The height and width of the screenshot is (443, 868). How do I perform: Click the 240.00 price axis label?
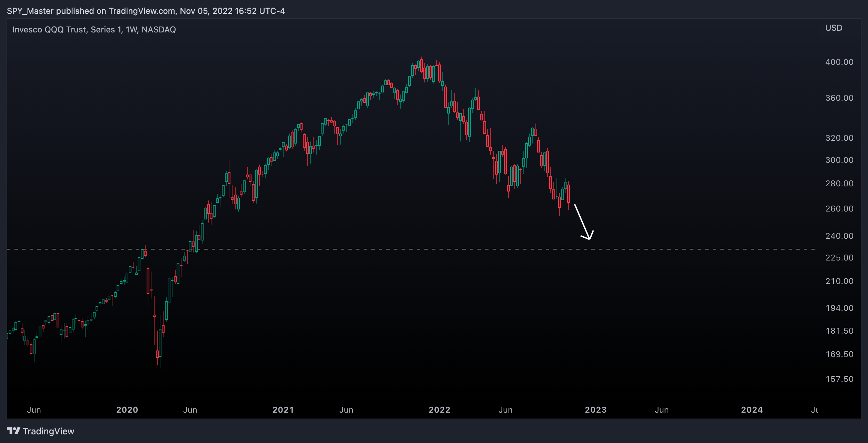[x=839, y=236]
